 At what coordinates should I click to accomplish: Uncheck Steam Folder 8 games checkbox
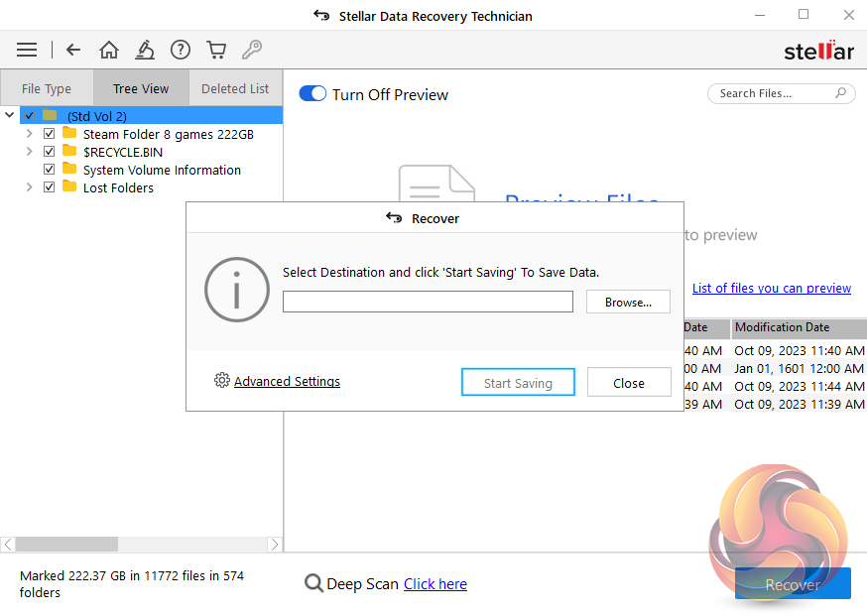50,133
